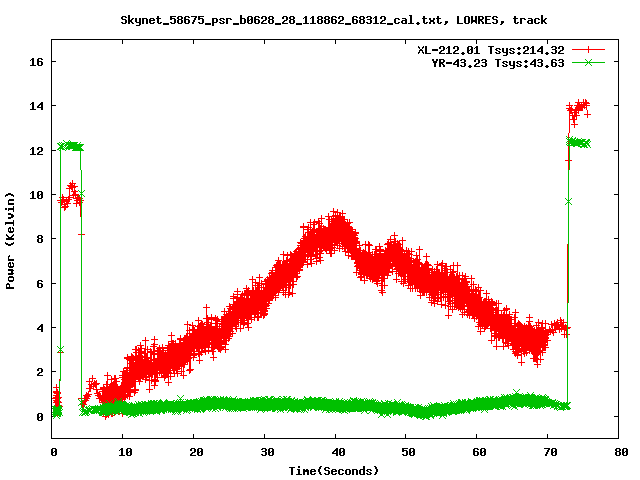Image resolution: width=640 pixels, height=480 pixels.
Task: Click the red XL legend line sample
Action: (588, 50)
